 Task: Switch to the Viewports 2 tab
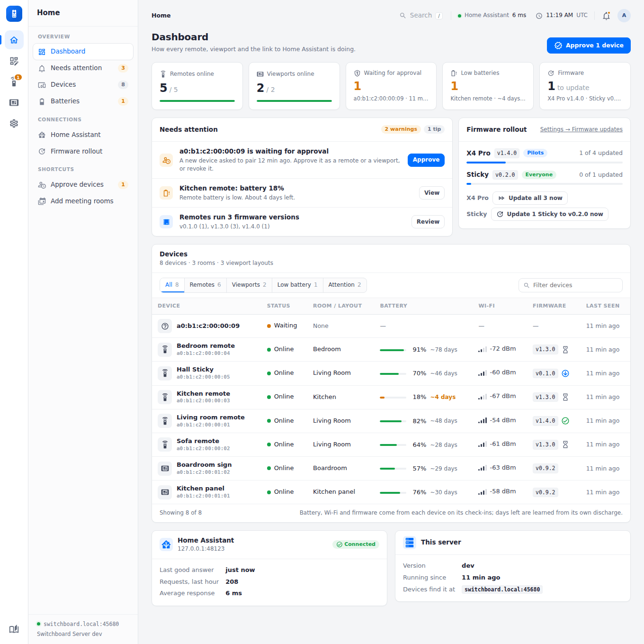tap(249, 285)
